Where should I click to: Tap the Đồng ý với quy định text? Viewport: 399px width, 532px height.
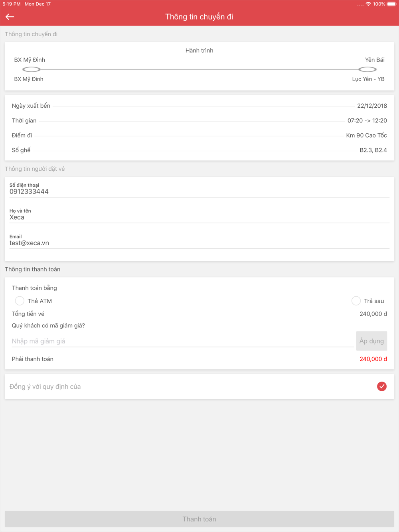(x=45, y=386)
